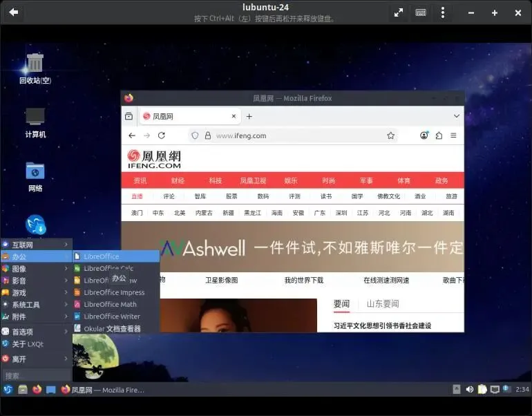Open the 科技 navigation link

pos(216,180)
